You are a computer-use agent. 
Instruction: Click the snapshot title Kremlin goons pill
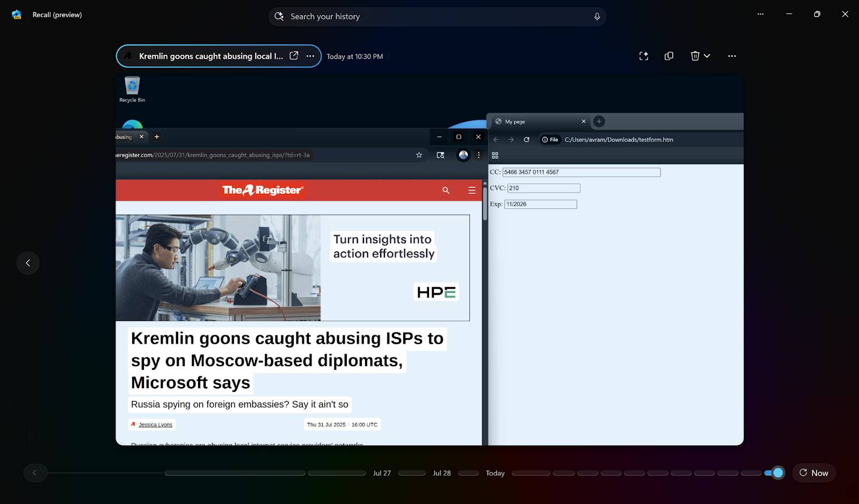[219, 56]
